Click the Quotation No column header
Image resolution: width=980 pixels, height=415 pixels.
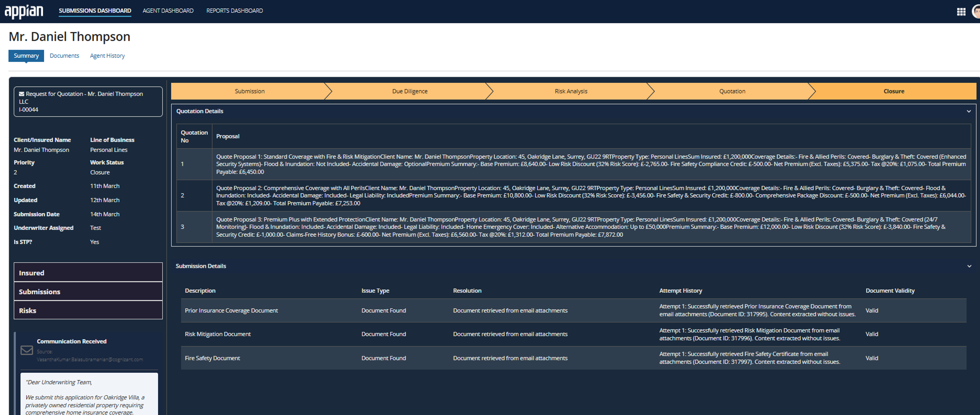click(x=194, y=136)
